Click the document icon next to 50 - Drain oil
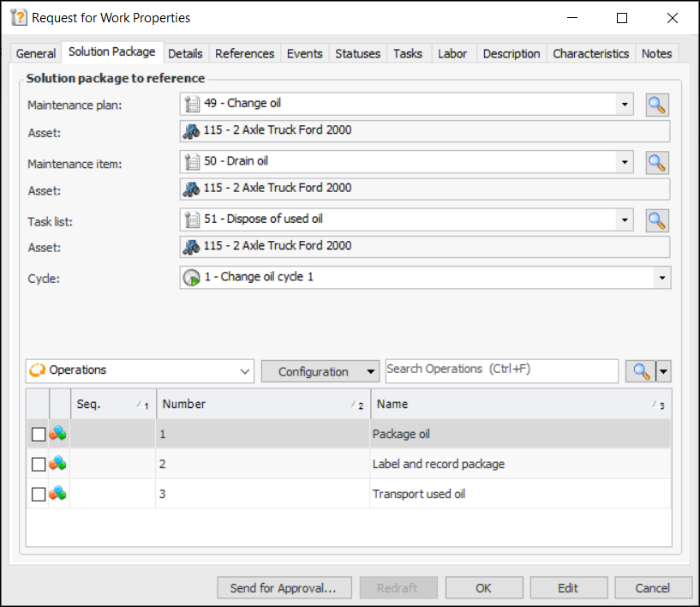The height and width of the screenshot is (607, 700). coord(193,162)
